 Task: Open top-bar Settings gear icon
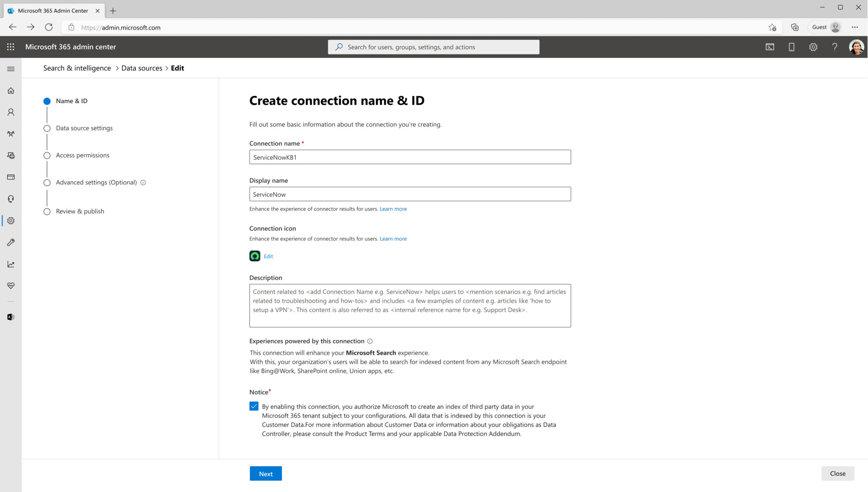(813, 47)
